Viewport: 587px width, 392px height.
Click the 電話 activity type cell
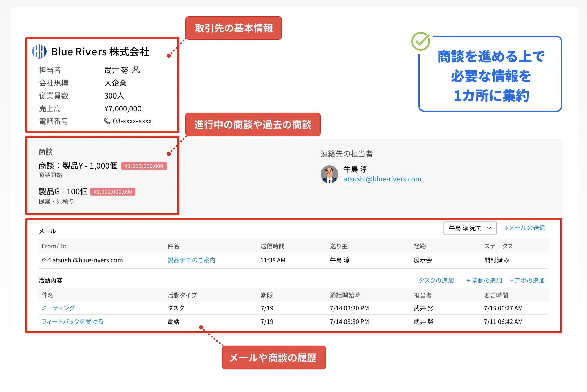[x=173, y=321]
